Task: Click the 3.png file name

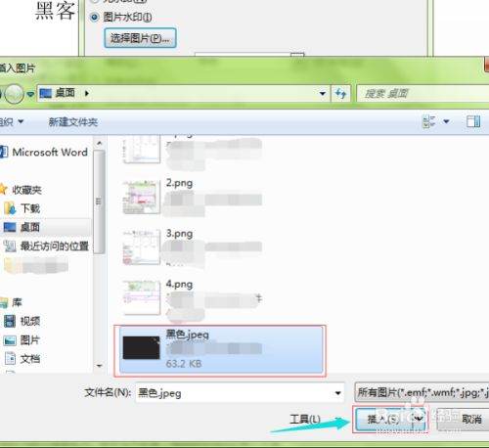Action: point(179,234)
